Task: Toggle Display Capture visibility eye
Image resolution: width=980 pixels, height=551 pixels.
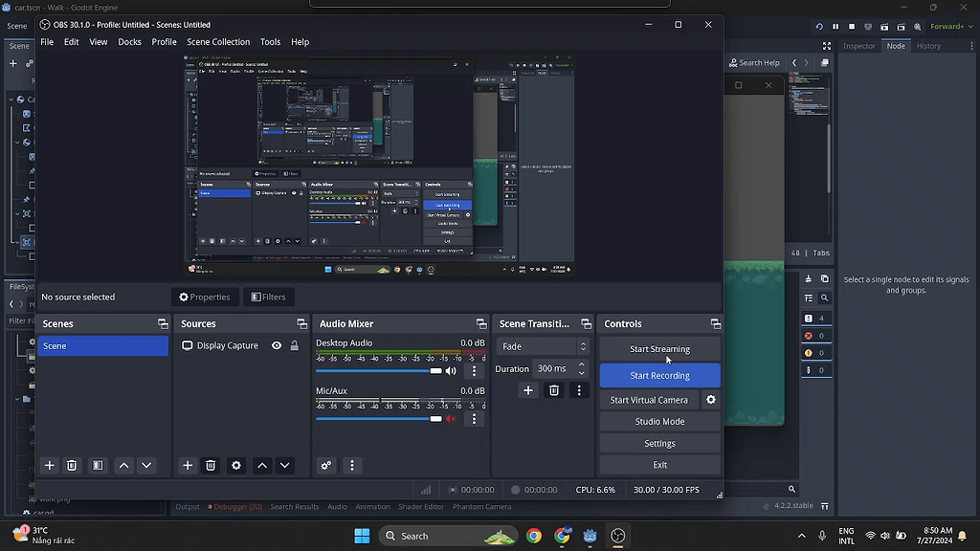Action: click(x=277, y=345)
